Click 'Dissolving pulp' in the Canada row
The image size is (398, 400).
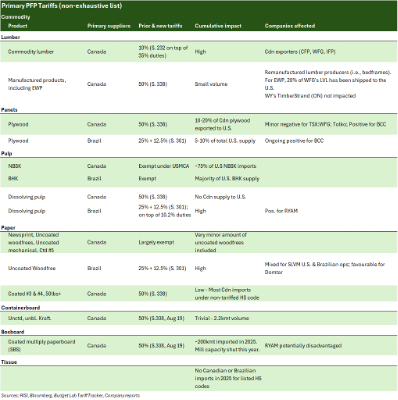point(26,197)
